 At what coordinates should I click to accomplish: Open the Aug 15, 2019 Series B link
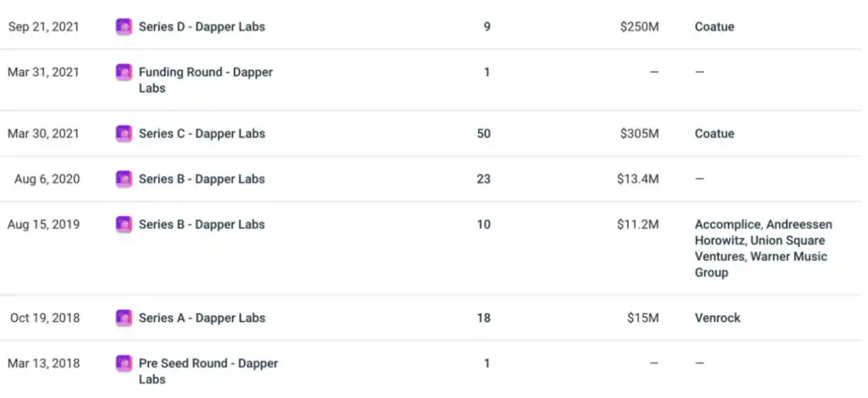[x=202, y=225]
